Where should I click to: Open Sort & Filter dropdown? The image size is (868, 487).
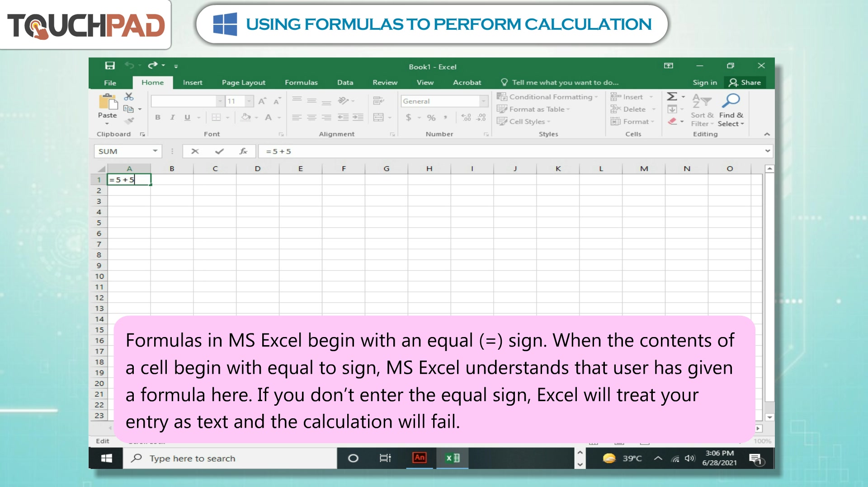point(702,110)
